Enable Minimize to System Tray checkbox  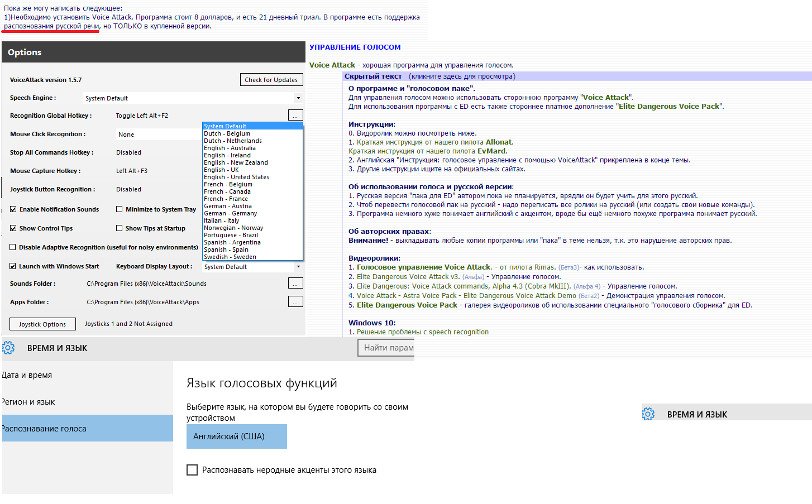[119, 209]
